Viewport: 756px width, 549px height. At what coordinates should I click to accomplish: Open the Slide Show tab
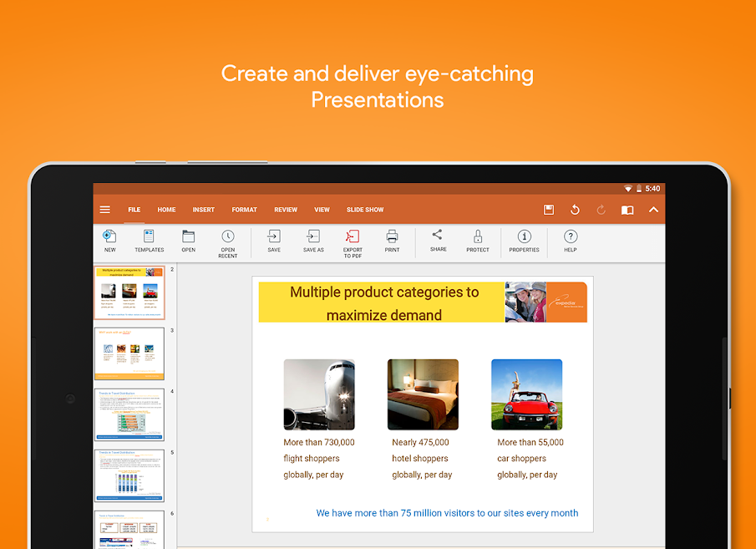365,210
